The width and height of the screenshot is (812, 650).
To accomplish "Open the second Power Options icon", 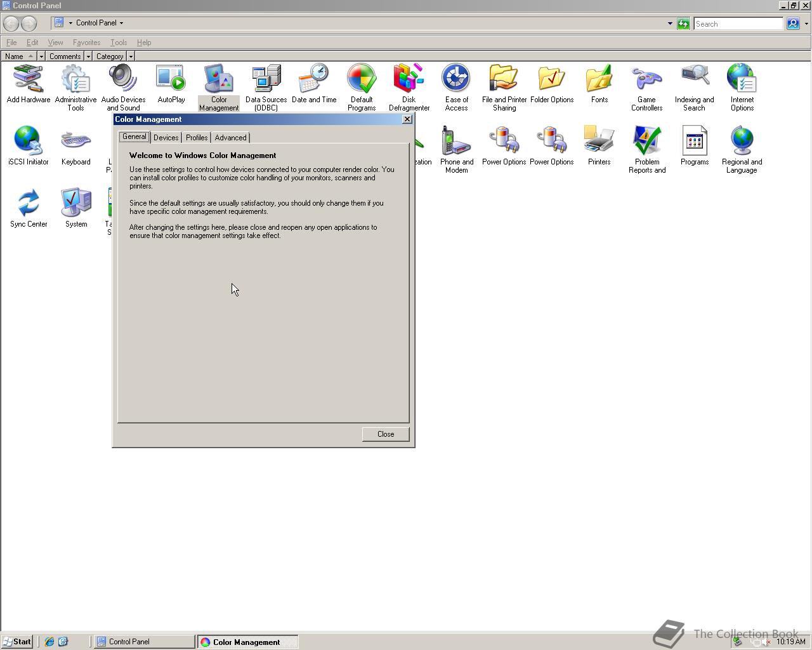I will [552, 146].
